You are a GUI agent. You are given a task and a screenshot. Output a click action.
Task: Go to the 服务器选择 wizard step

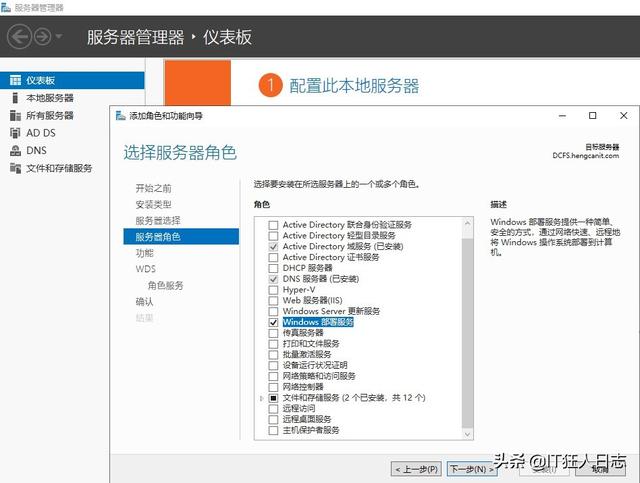point(158,221)
